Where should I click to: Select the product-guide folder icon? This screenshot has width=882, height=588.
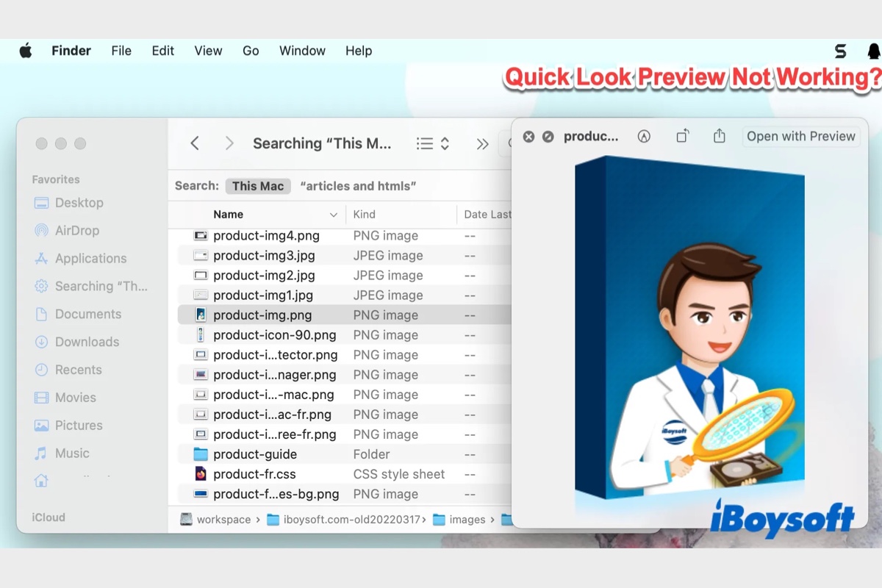201,454
